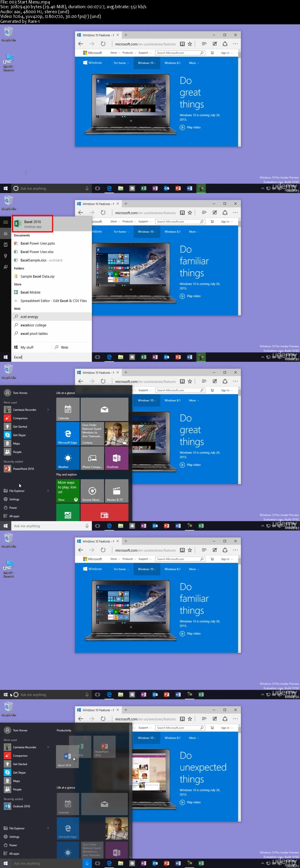Click the dragged Word 2016 tile
Image resolution: width=300 pixels, height=868 pixels.
(67, 756)
